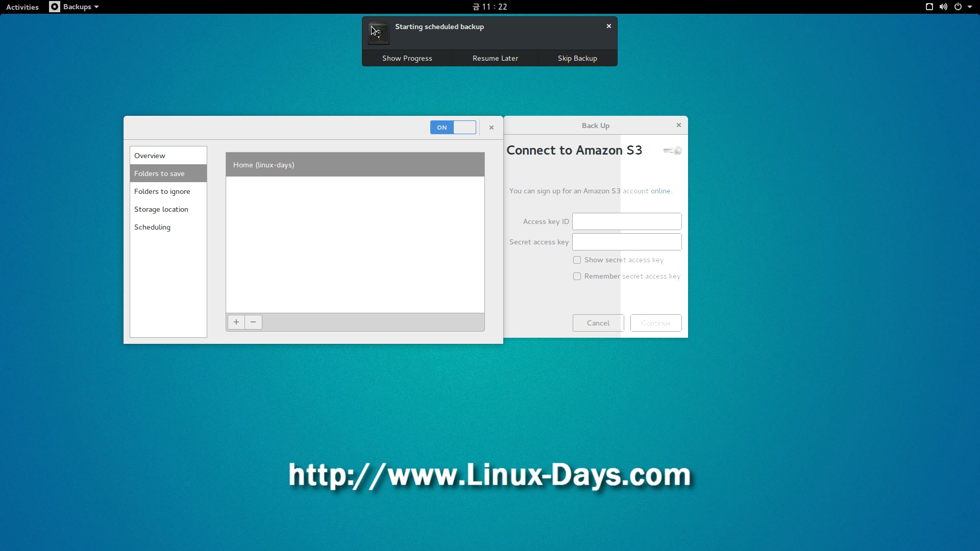This screenshot has width=980, height=551.
Task: Click the backup safe icon in notification
Action: pos(379,33)
